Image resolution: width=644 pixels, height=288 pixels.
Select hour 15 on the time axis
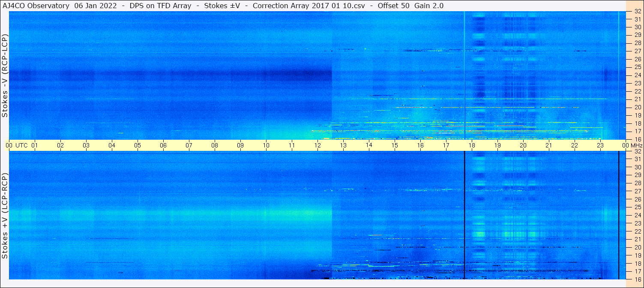tap(395, 145)
